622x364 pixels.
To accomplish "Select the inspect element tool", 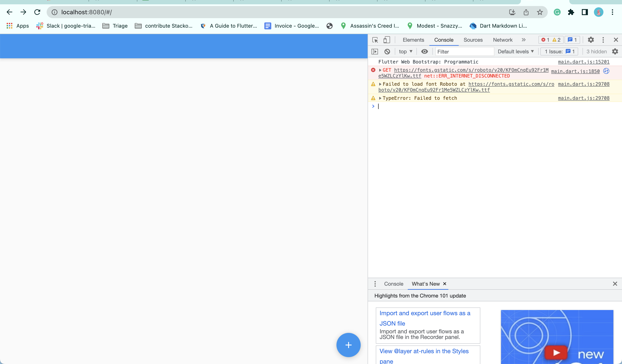I will coord(375,40).
